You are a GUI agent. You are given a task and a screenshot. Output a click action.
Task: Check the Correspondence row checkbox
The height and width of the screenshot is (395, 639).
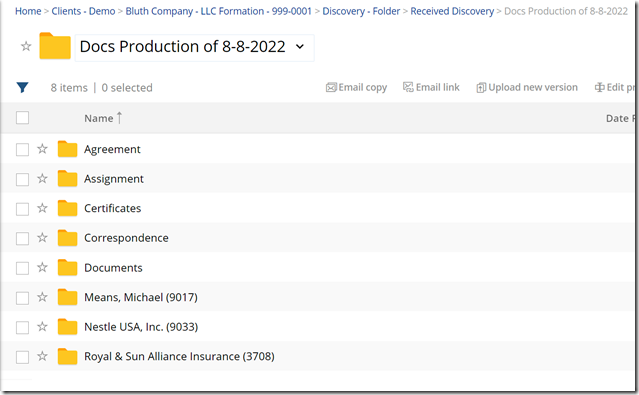[22, 238]
